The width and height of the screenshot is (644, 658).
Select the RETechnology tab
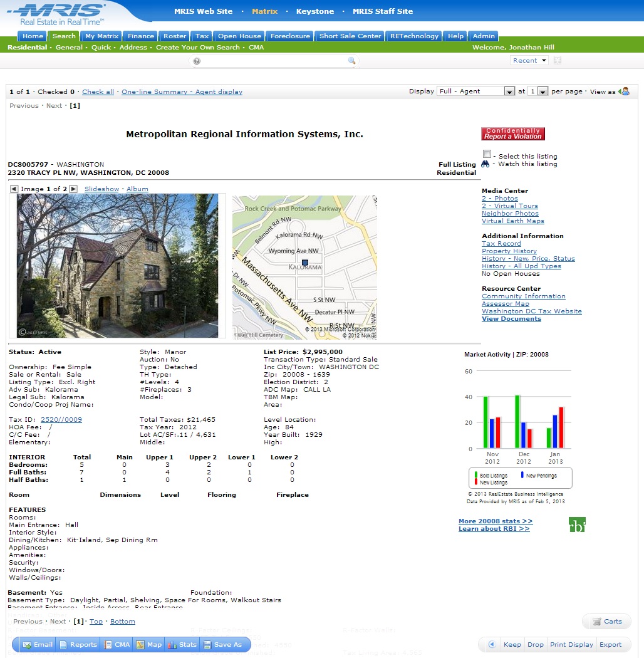(414, 36)
